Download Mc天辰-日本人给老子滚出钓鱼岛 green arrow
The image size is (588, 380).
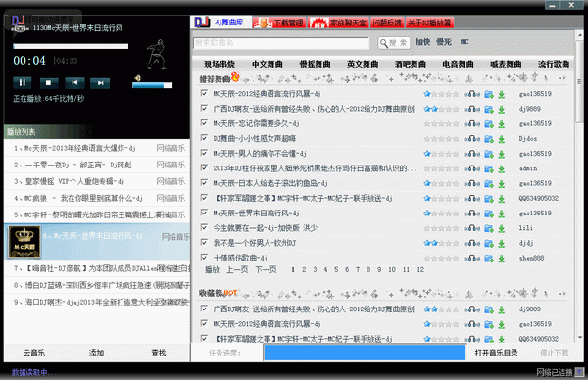pos(502,184)
